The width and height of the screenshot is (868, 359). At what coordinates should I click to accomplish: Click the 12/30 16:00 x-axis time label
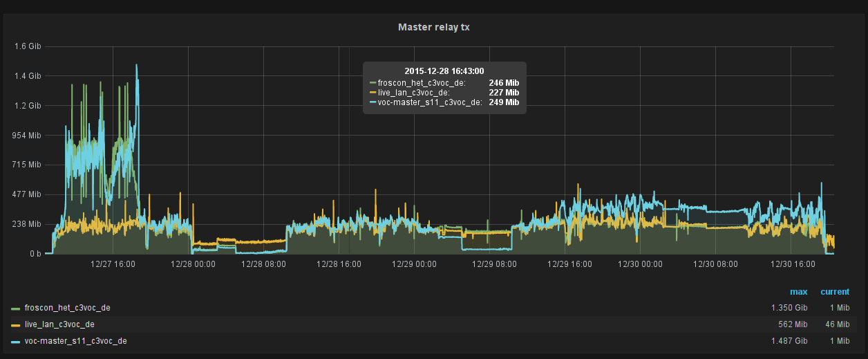coord(792,264)
